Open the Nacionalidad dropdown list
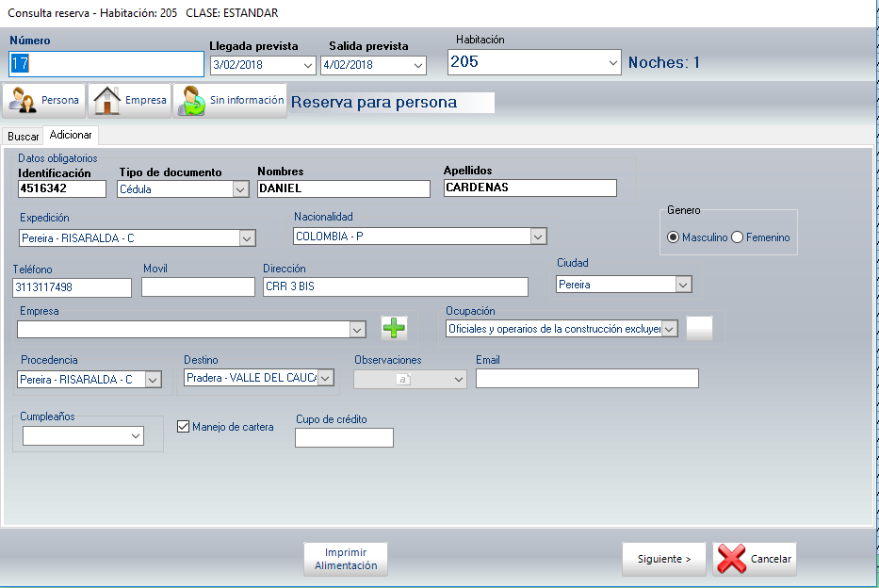 pos(538,237)
